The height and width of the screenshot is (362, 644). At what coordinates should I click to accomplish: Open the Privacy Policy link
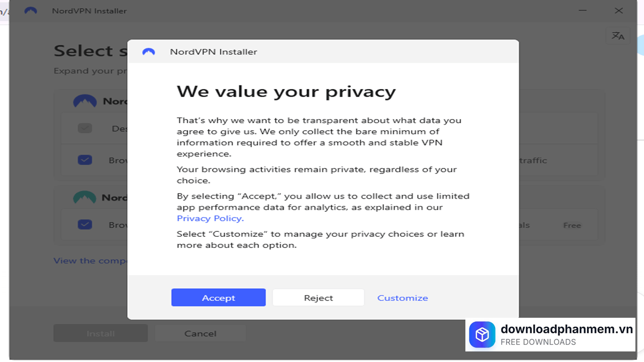pos(210,218)
